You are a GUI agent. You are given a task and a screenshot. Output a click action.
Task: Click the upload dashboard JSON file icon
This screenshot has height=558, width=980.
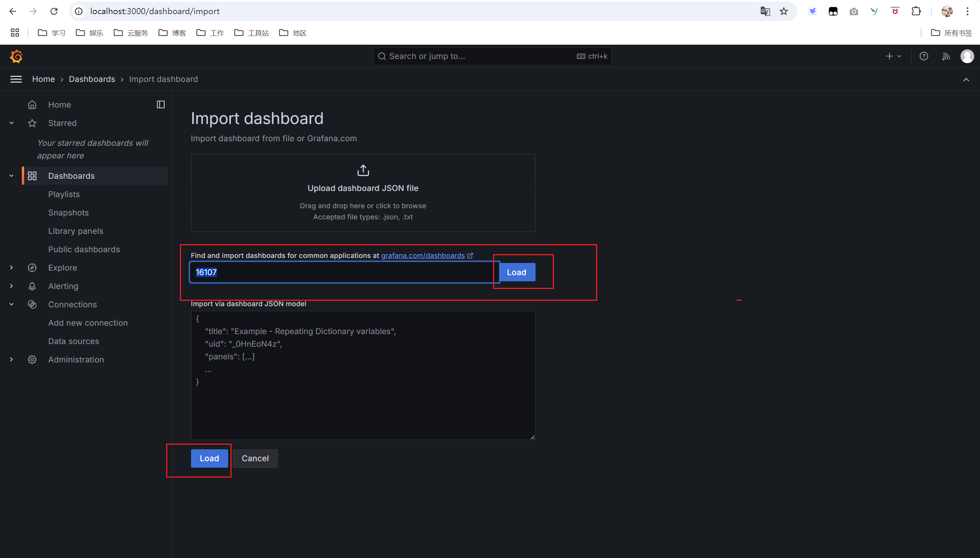coord(363,170)
